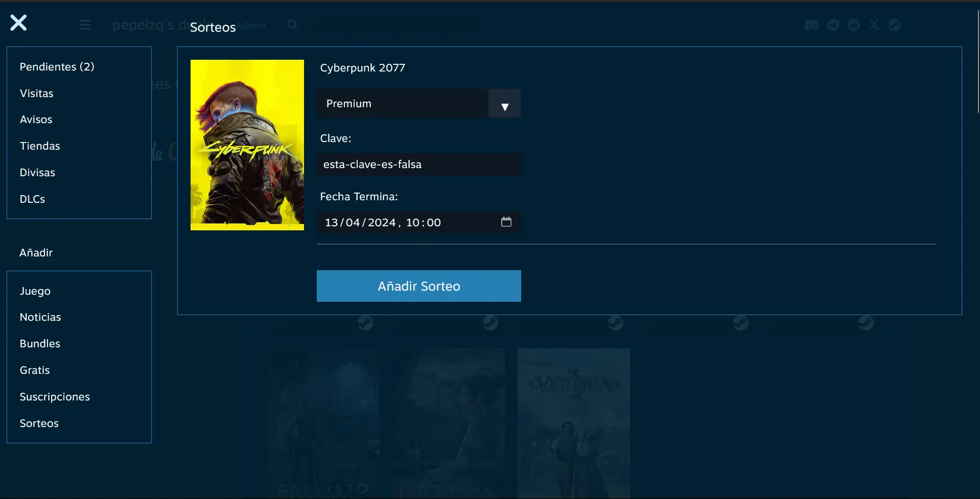This screenshot has height=499, width=980.
Task: Click the Telegram icon in the header
Action: coord(833,25)
